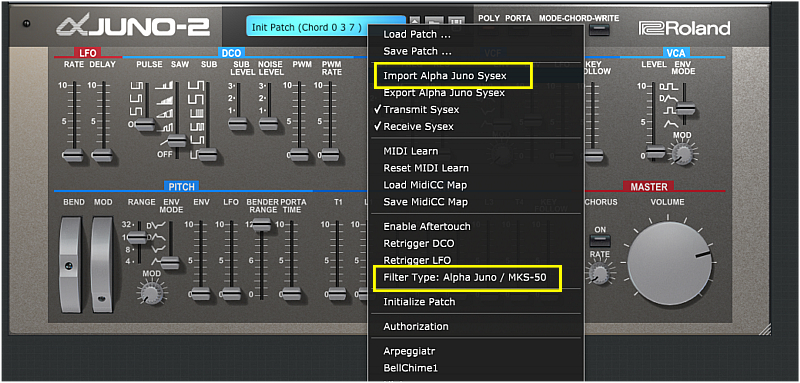Screen dimensions: 800x383
Task: Click the PWM RATE slider handle
Action: tap(331, 154)
